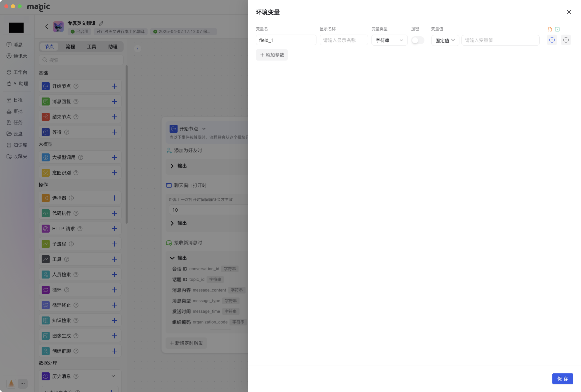This screenshot has width=581, height=392.
Task: Toggle the 加密 encryption switch
Action: coord(418,40)
